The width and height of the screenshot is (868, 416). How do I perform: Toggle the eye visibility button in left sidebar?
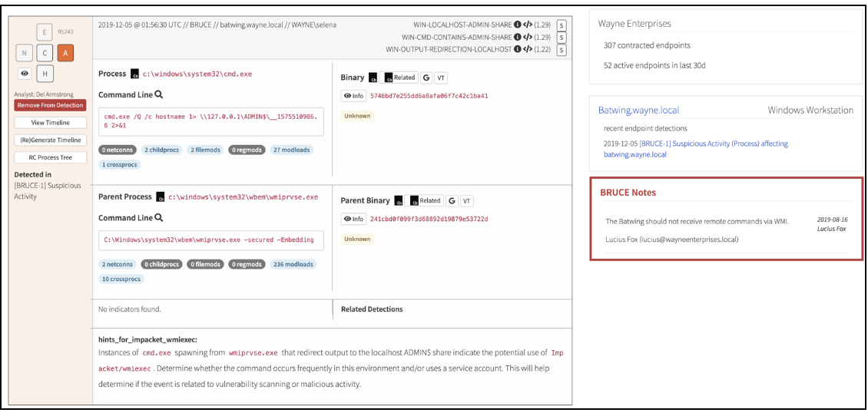(25, 74)
